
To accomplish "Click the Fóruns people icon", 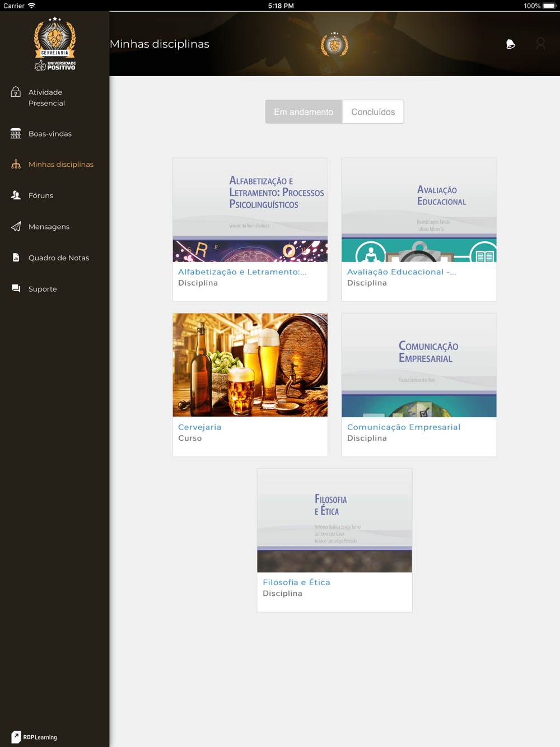I will pyautogui.click(x=16, y=195).
